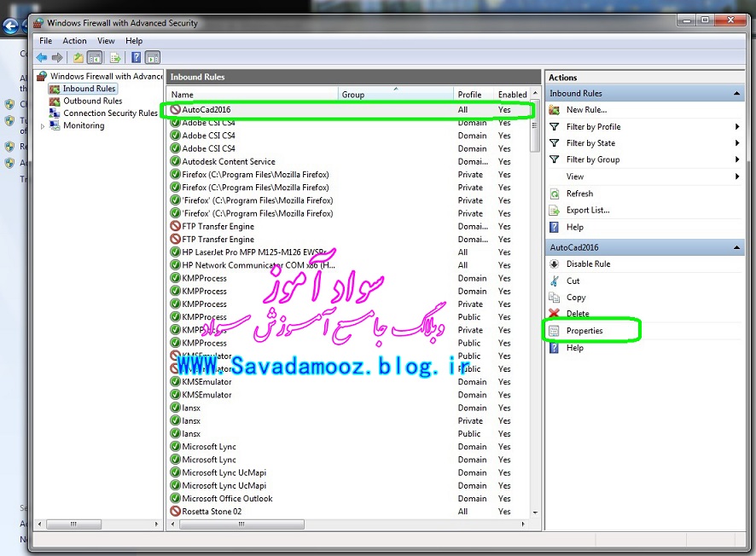This screenshot has width=756, height=556.
Task: Select the Microsoft Office Outlook rule
Action: (349, 498)
